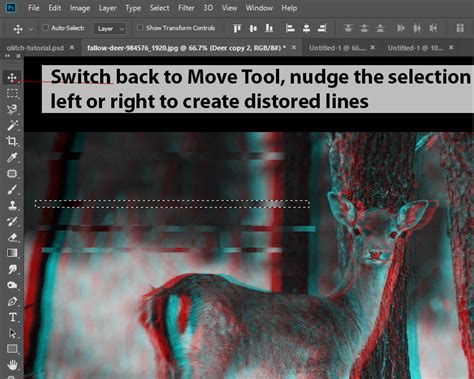Screen dimensions: 474x379
Task: Open the Move tool preset picker
Action: click(x=31, y=29)
